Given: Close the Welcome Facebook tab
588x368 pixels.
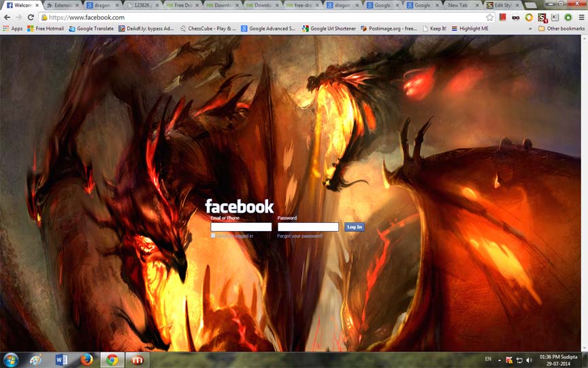Looking at the screenshot, I should tap(37, 5).
